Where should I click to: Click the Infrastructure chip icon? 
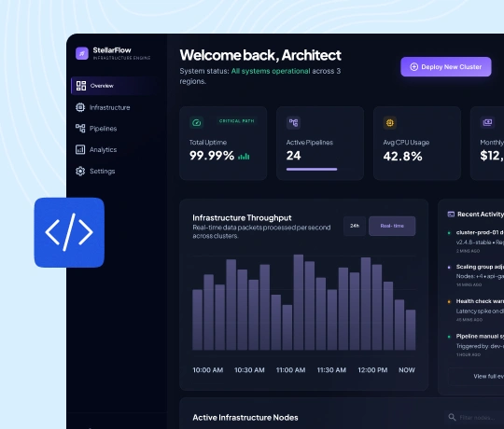[80, 107]
